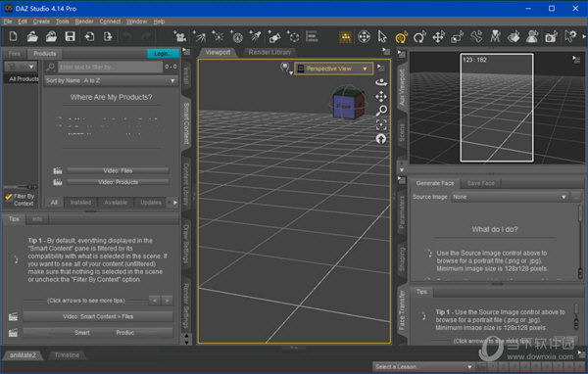Open the Window menu
Screen dimensions: 588x374
pos(136,22)
